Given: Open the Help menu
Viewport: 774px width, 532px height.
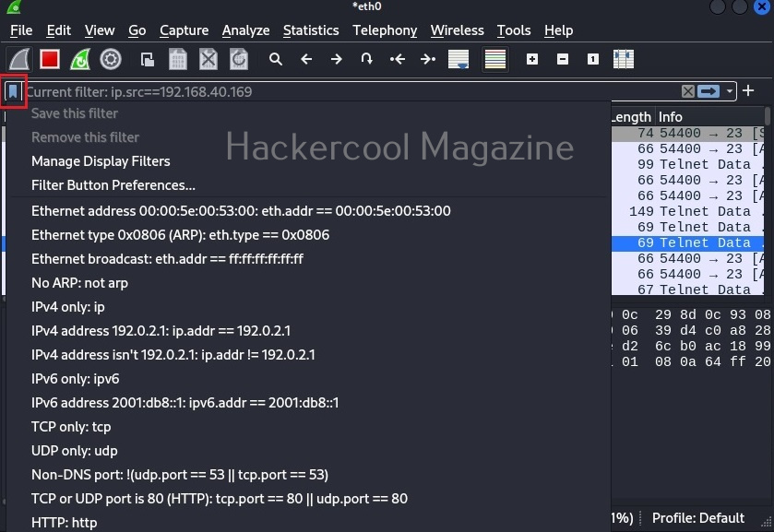Looking at the screenshot, I should (559, 30).
